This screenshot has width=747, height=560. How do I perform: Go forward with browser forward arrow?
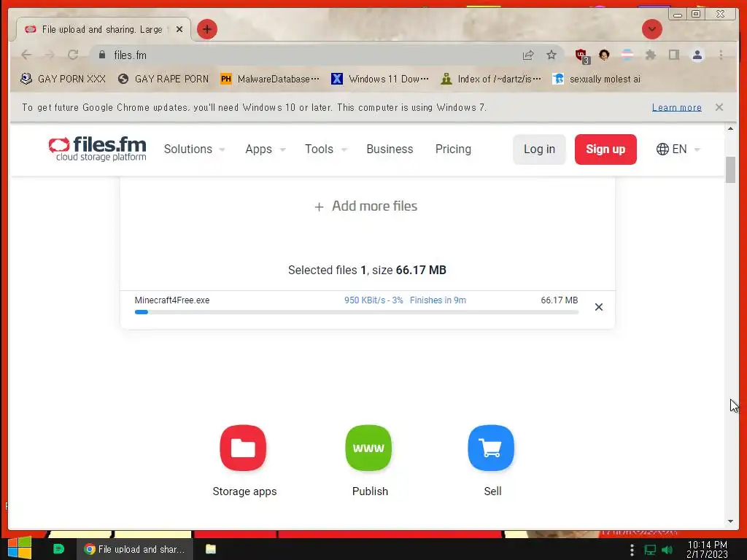coord(50,55)
